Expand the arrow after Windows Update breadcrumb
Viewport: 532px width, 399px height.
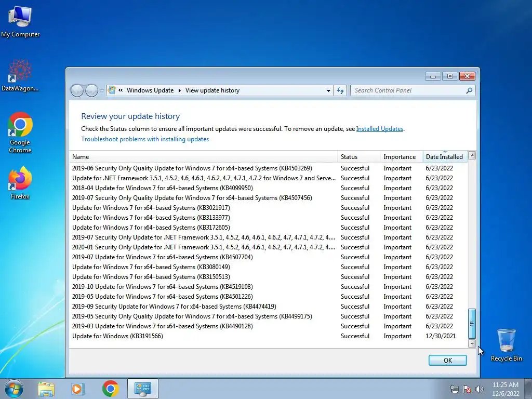tap(179, 90)
